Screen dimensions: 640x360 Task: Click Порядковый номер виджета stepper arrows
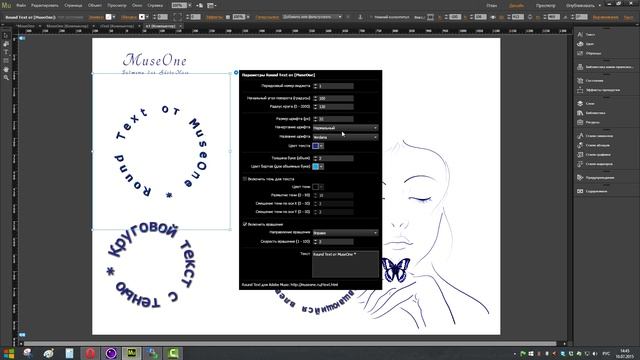click(315, 86)
